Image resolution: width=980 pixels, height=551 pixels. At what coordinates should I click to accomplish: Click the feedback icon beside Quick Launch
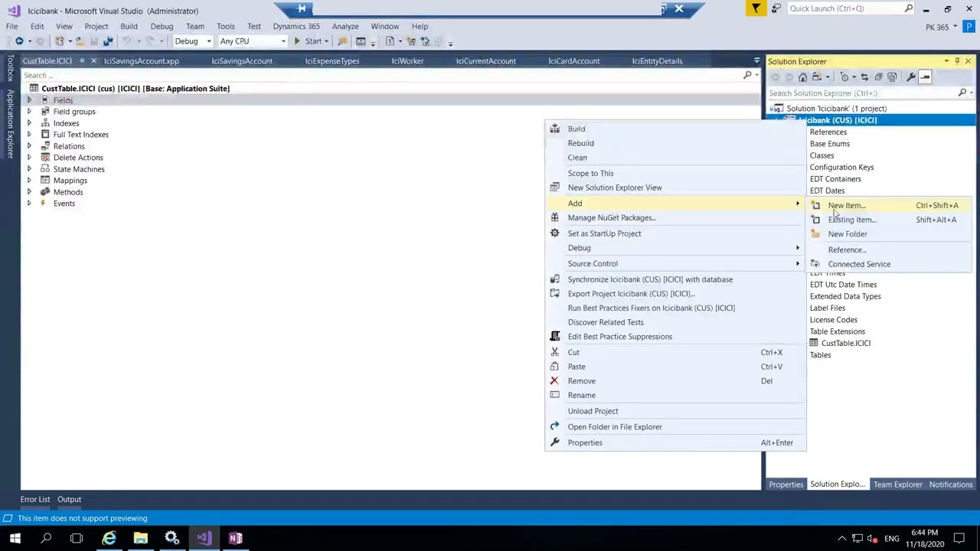776,8
